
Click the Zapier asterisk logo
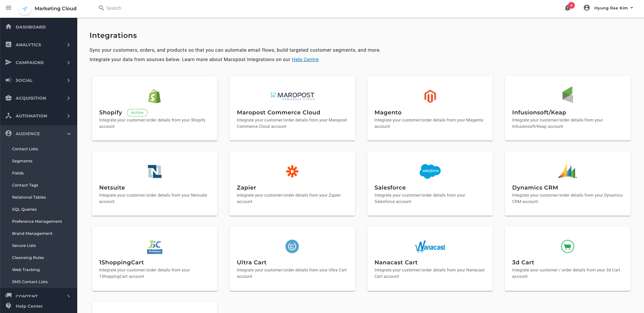[x=292, y=171]
